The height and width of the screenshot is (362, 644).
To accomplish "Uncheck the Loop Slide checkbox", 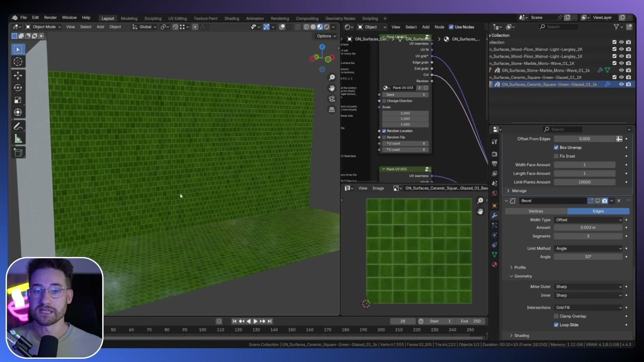I will point(556,325).
